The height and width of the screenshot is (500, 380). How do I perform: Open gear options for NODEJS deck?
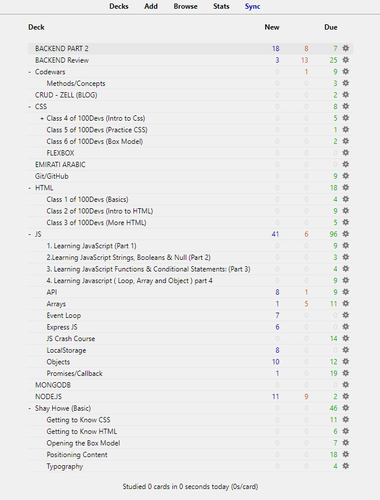click(x=346, y=396)
